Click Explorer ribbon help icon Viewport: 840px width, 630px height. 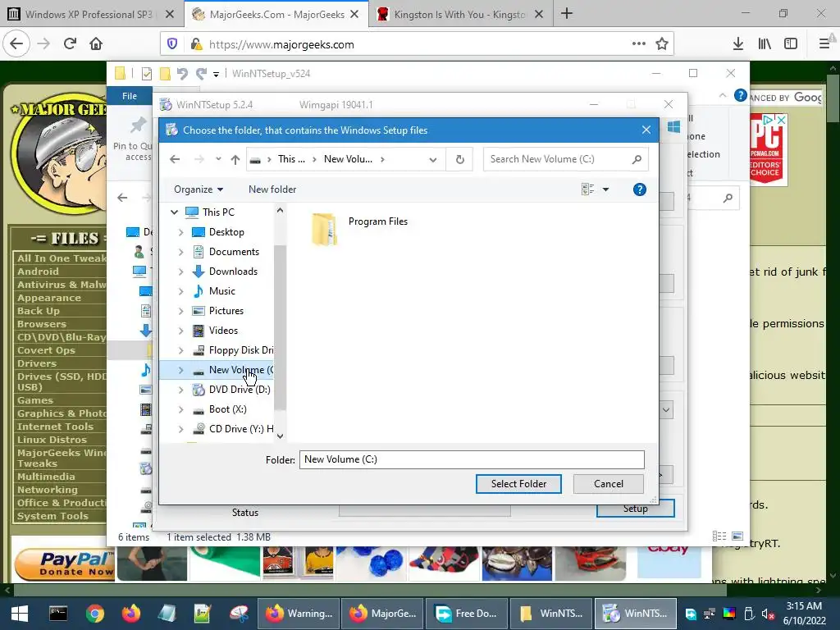pos(740,95)
